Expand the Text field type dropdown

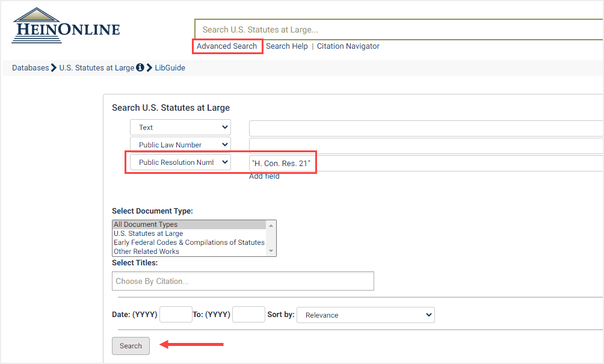pyautogui.click(x=180, y=128)
